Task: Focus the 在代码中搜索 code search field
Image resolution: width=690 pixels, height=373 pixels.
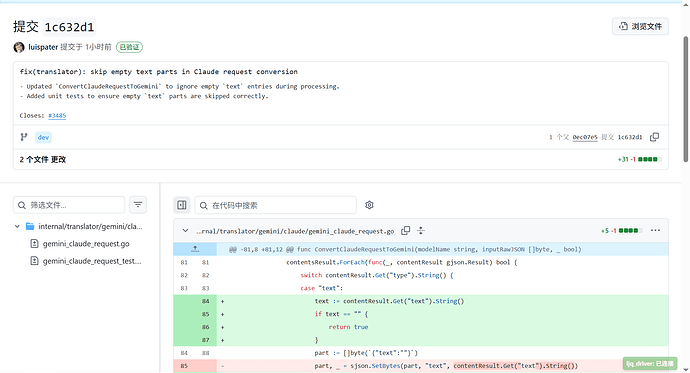Action: [275, 205]
